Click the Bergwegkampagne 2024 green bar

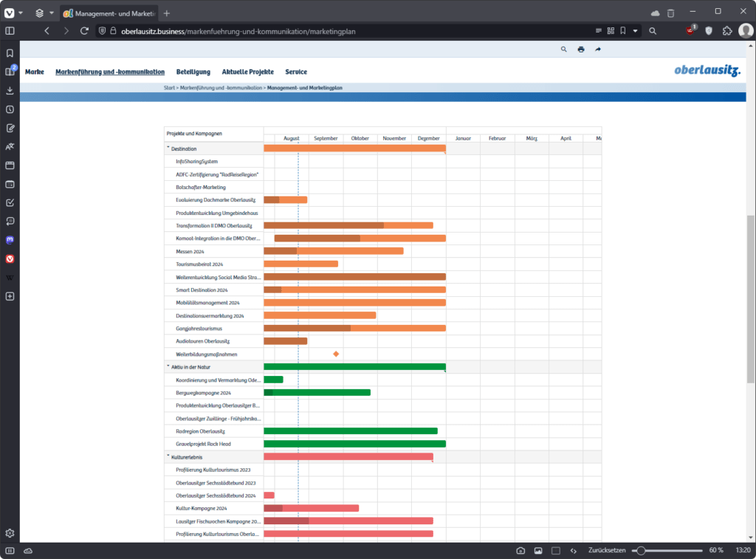317,393
